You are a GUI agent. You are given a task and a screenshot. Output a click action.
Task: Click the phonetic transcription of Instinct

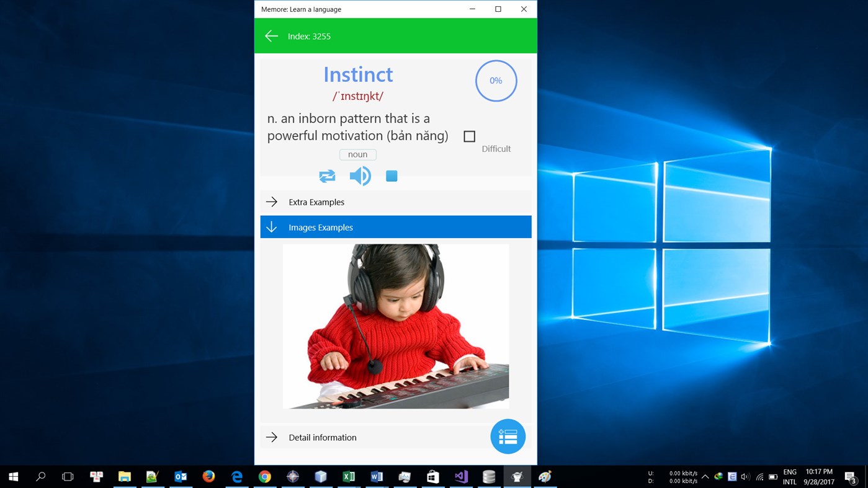(x=357, y=95)
